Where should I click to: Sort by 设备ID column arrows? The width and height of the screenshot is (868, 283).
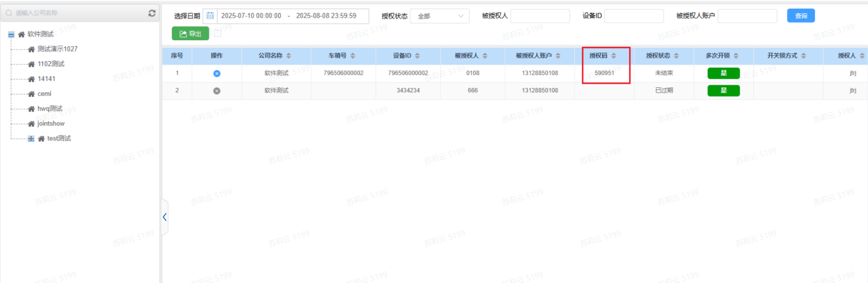click(418, 56)
